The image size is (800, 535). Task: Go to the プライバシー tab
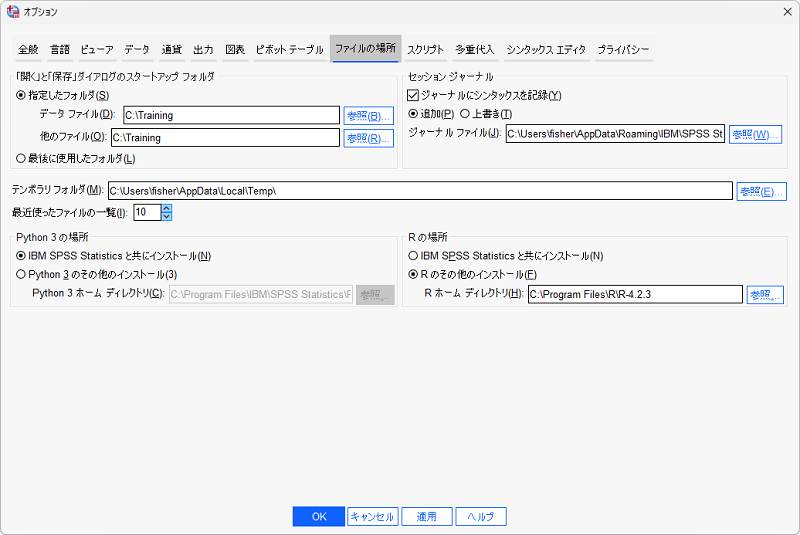click(x=623, y=49)
